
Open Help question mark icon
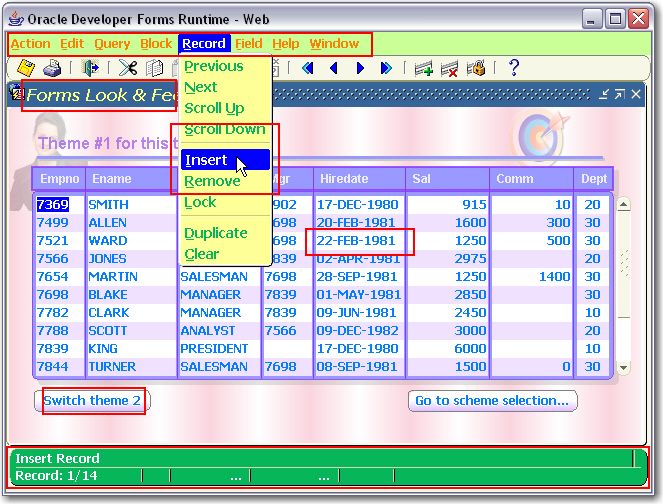point(514,68)
